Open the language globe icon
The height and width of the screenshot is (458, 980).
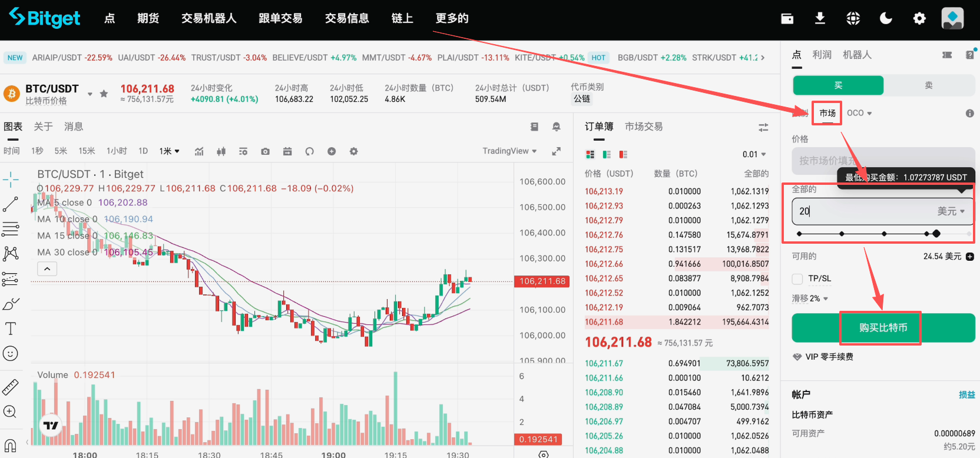(x=853, y=19)
